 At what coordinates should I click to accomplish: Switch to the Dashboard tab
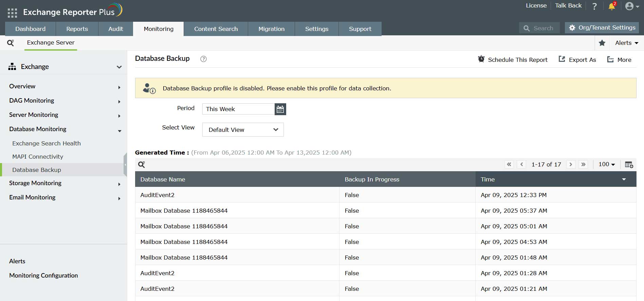31,29
